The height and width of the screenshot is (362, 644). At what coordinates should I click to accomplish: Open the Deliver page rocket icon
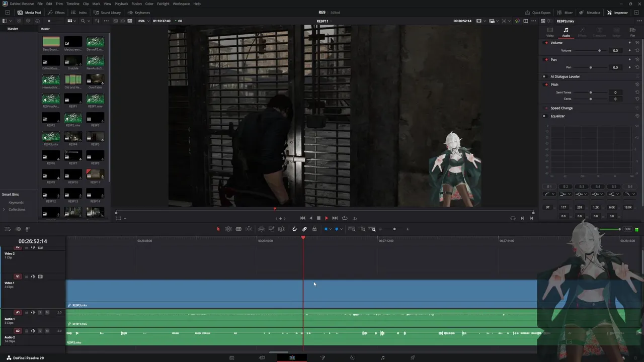(x=413, y=358)
